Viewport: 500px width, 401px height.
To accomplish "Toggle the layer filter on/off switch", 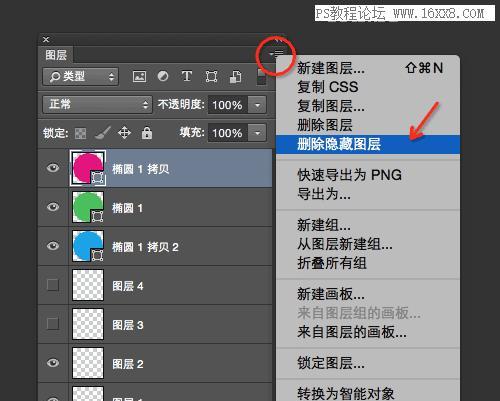I will (262, 77).
